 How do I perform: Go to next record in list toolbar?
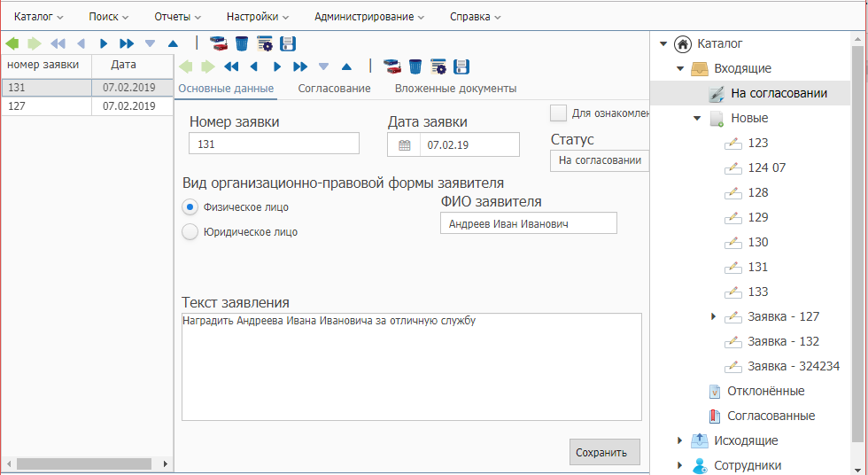point(104,43)
